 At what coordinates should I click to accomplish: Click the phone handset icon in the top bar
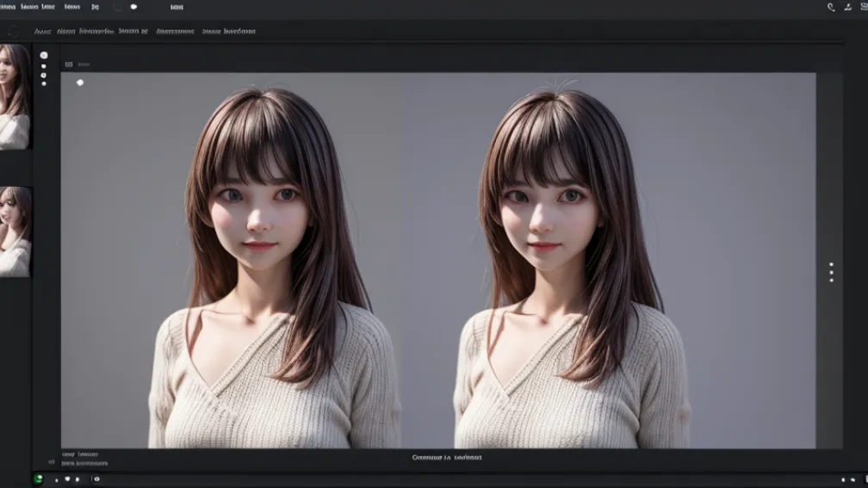(x=831, y=7)
